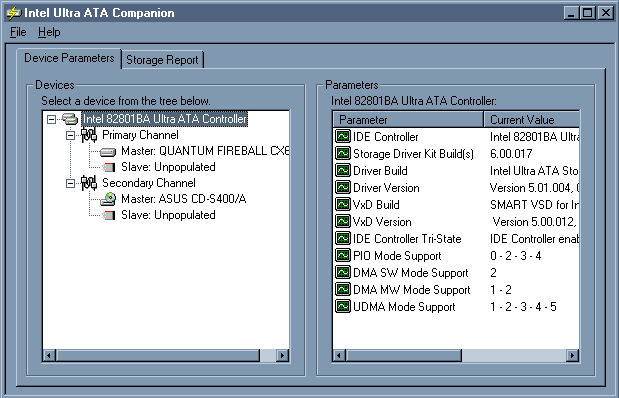Click the value 6.00.017

pyautogui.click(x=511, y=154)
